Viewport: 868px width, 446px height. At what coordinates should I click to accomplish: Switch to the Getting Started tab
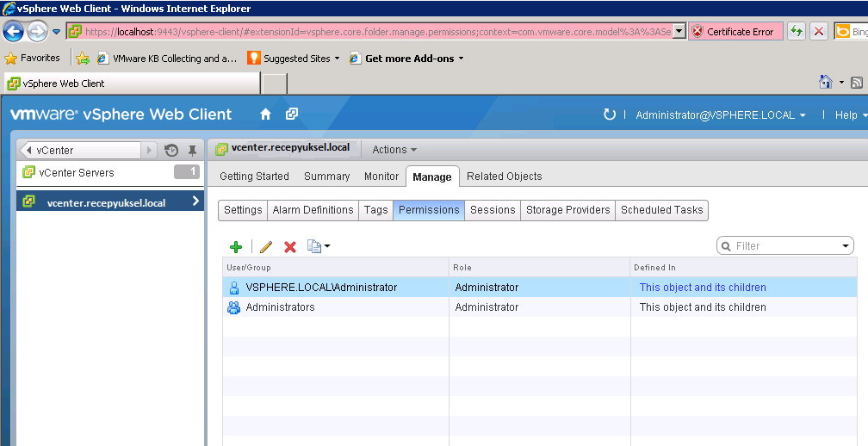tap(254, 177)
